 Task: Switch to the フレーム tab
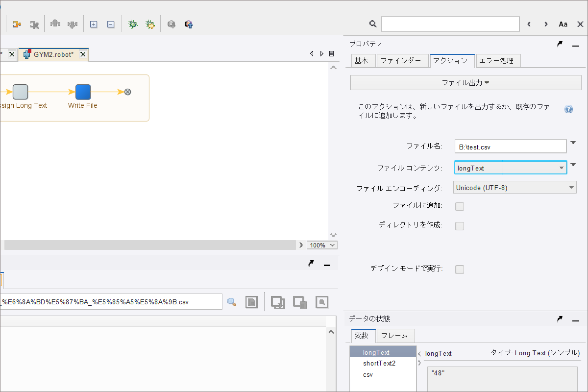point(394,336)
